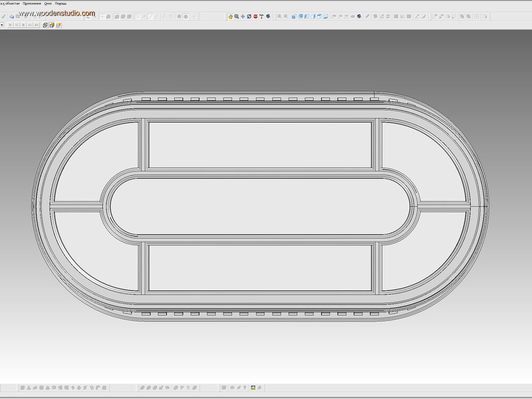Image resolution: width=532 pixels, height=399 pixels.
Task: Select the hammer tool icon
Action: click(x=261, y=16)
